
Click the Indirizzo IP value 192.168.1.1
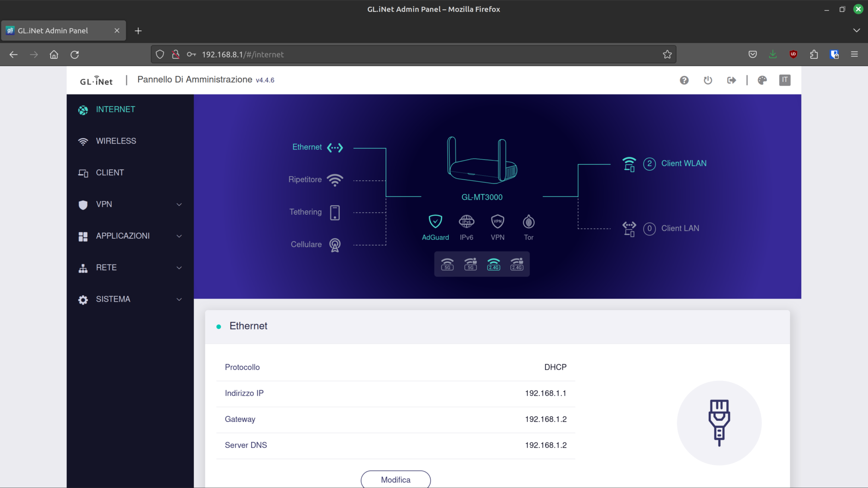click(x=546, y=393)
